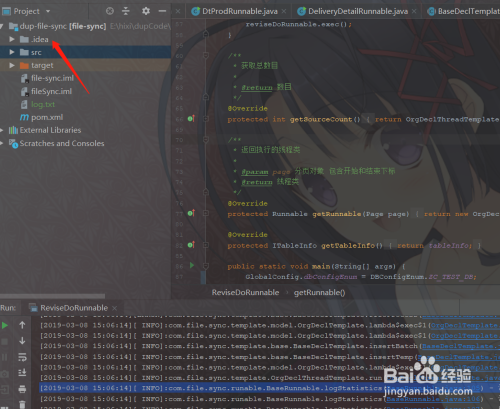The width and height of the screenshot is (500, 409).
Task: Click the print console output icon
Action: [22, 389]
